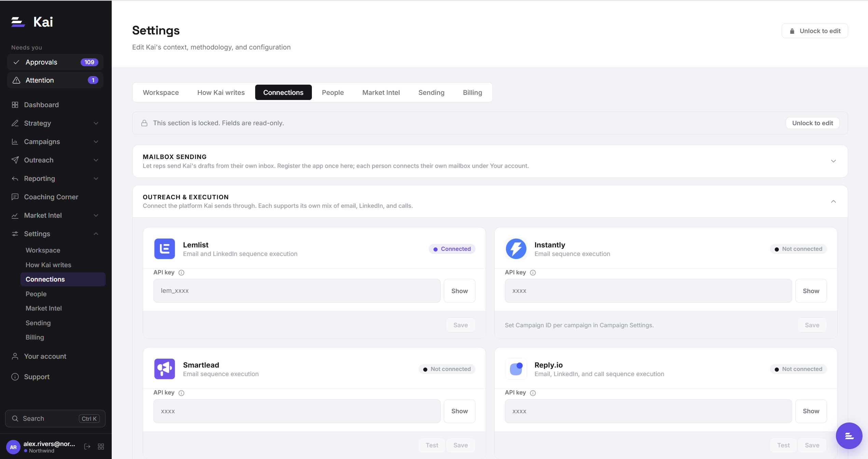This screenshot has height=459, width=868.
Task: Show the Instantly API key
Action: tap(811, 291)
